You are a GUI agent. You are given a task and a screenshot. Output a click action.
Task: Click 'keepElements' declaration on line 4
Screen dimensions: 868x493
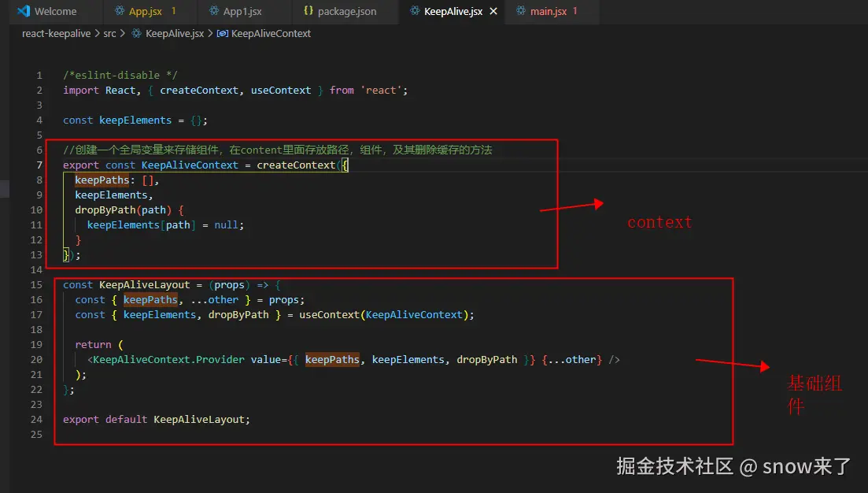tap(135, 120)
